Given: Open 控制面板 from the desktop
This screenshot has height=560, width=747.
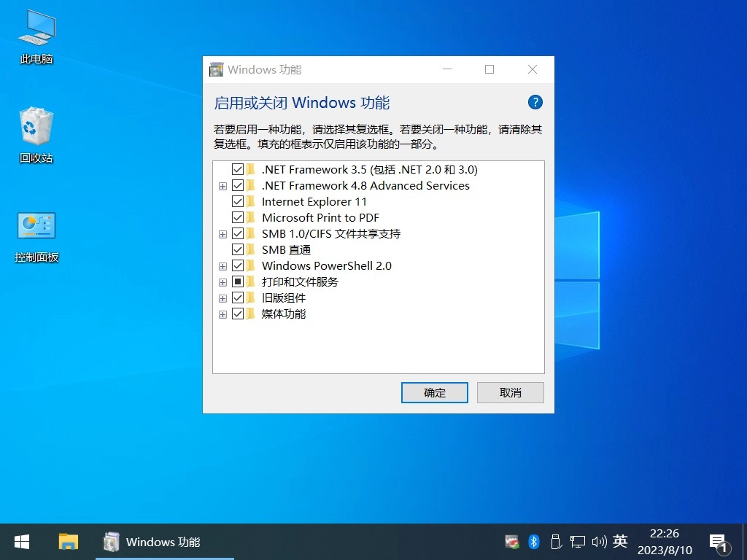Looking at the screenshot, I should [x=36, y=226].
